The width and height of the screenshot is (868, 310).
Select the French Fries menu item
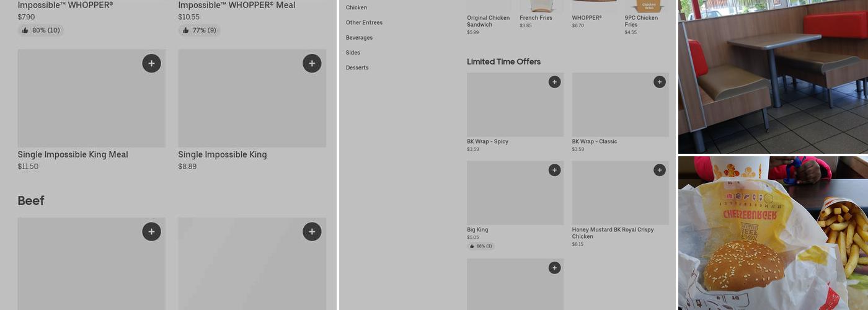tap(536, 18)
